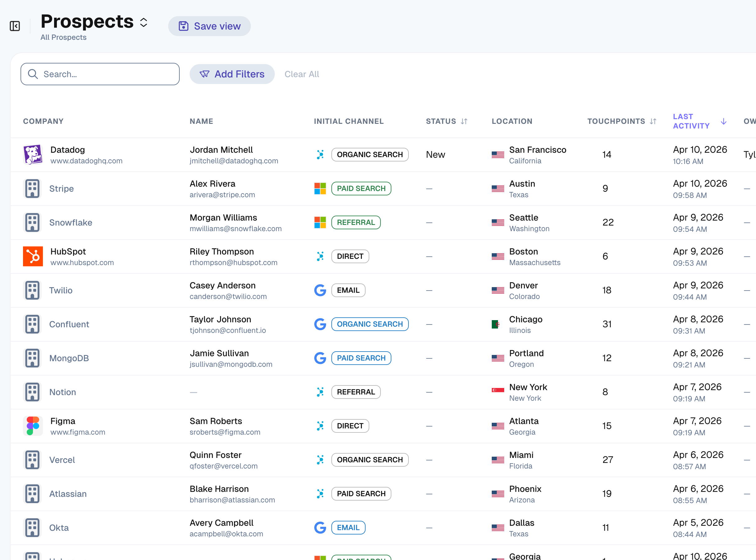Viewport: 756px width, 560px height.
Task: Click the Google icon in Twilio's row
Action: coord(320,290)
